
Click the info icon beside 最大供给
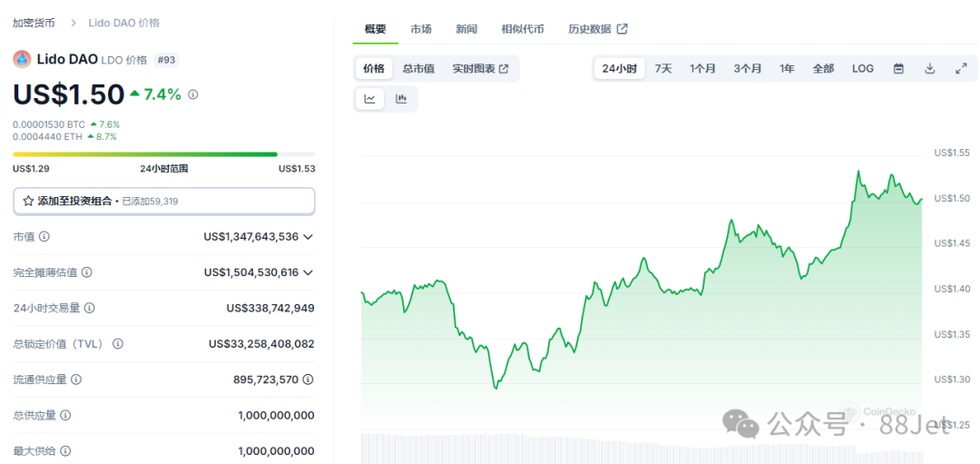pos(65,451)
